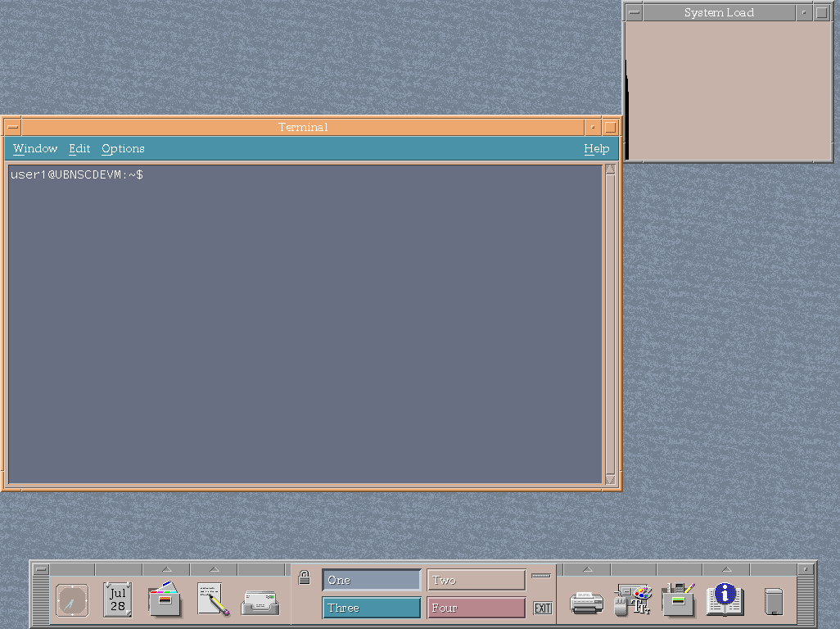840x629 pixels.
Task: Click the Printer icon on the panel
Action: 586,600
